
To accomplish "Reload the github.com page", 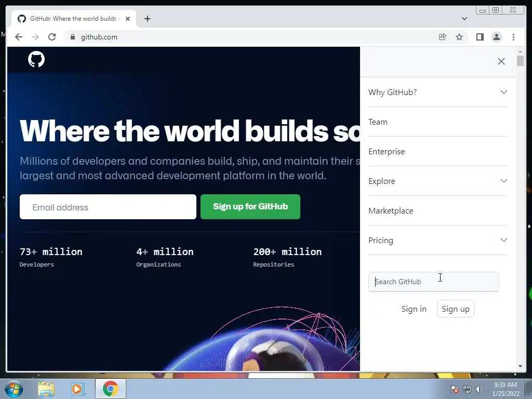I will pos(52,37).
